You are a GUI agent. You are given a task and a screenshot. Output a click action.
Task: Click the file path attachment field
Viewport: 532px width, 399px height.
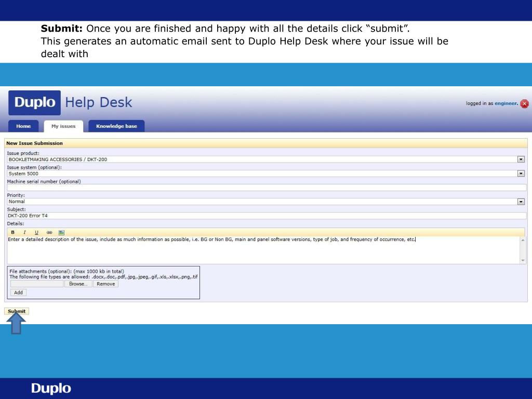[x=37, y=284]
